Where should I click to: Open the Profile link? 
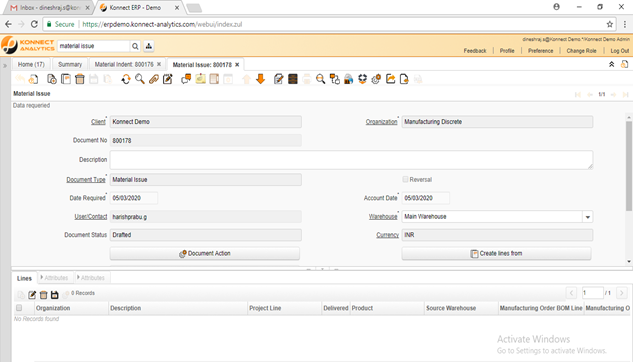pos(507,51)
